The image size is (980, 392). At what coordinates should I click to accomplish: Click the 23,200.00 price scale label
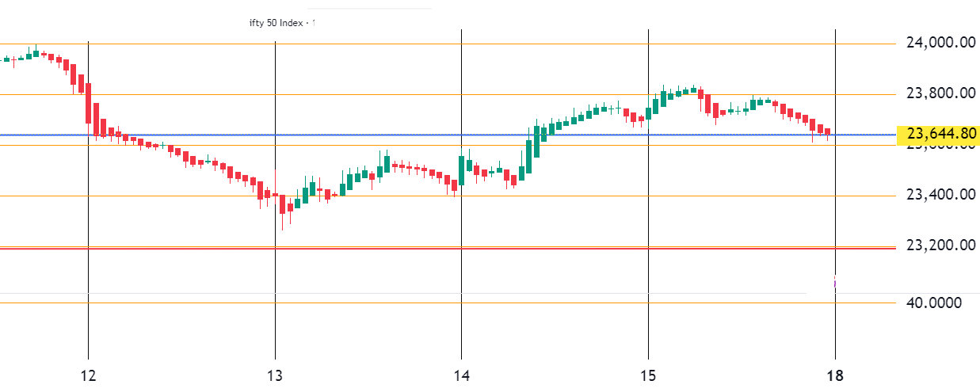940,245
